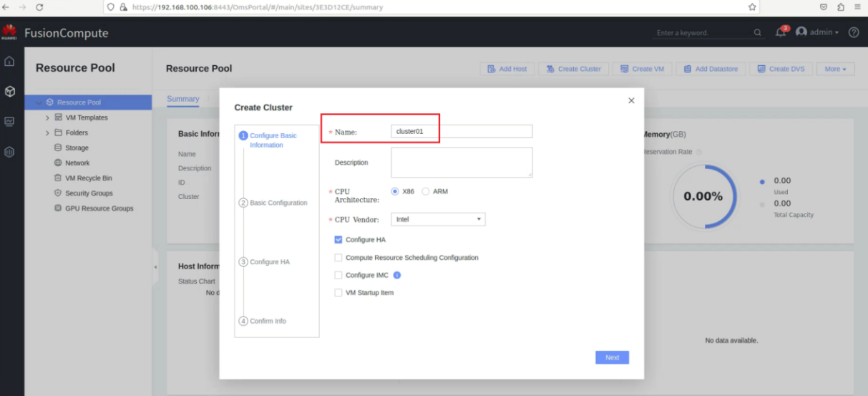Select VM Recycle Bin in the tree
This screenshot has height=396, width=868.
89,178
